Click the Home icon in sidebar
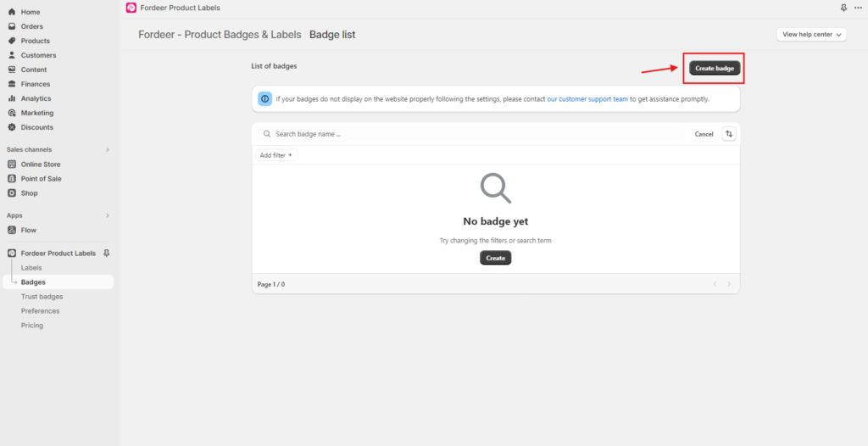Image resolution: width=868 pixels, height=446 pixels. point(12,12)
